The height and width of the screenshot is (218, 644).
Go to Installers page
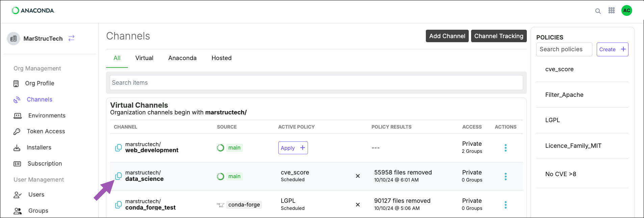pos(39,147)
